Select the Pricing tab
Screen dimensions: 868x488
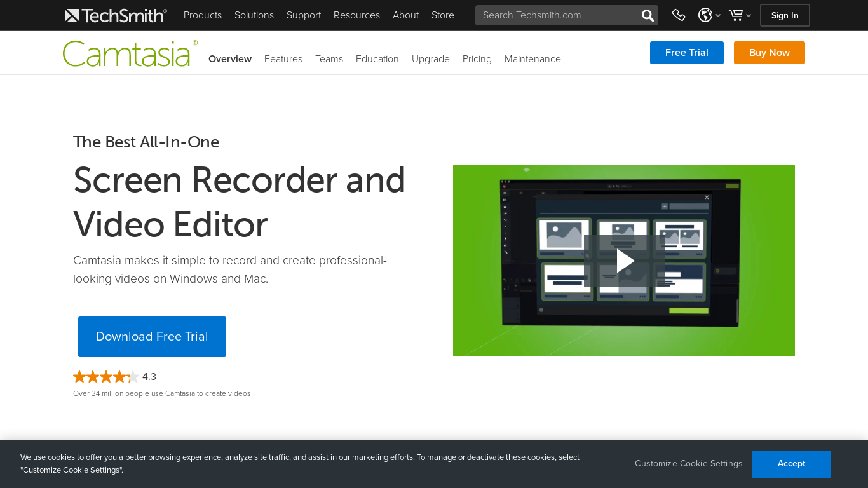[477, 59]
